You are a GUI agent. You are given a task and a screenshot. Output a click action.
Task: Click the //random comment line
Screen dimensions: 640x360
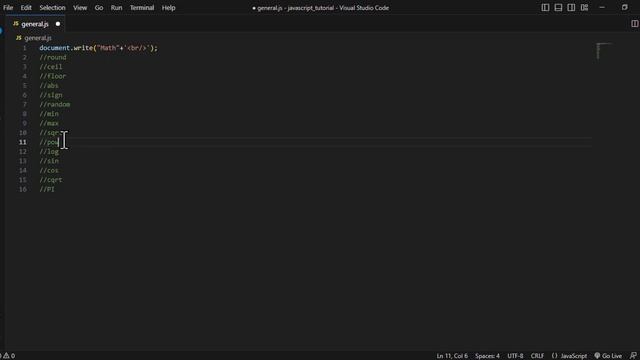(x=55, y=104)
